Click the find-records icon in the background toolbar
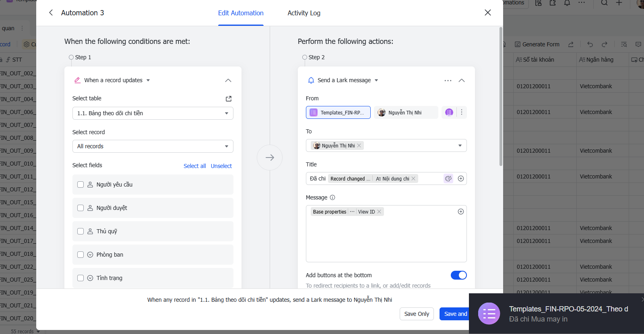The height and width of the screenshot is (334, 644). click(624, 44)
